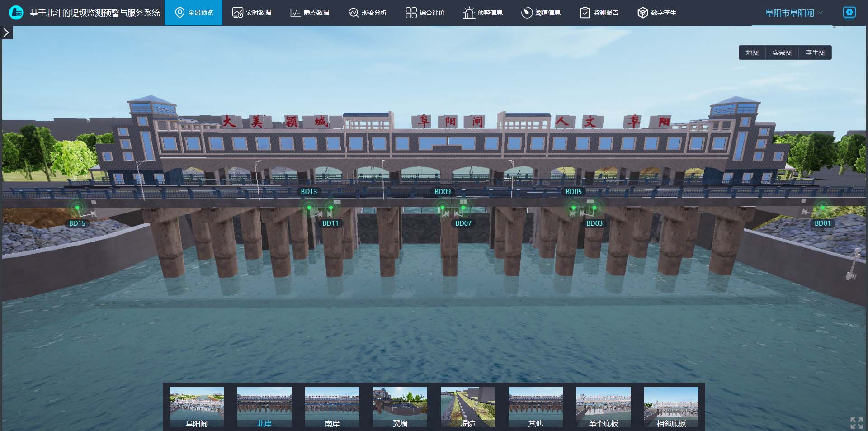The height and width of the screenshot is (431, 868).
Task: Switch view to 地图 mode
Action: click(x=752, y=53)
